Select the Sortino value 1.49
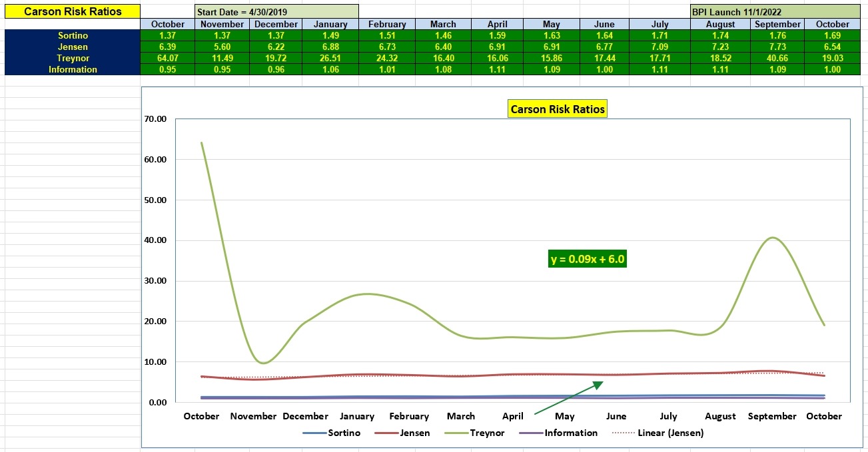868x452 pixels. tap(331, 35)
